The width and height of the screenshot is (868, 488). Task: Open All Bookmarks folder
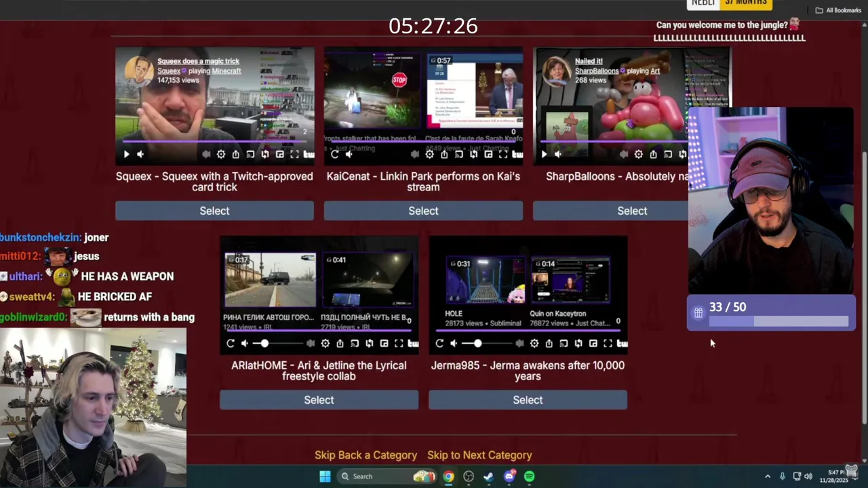(838, 10)
